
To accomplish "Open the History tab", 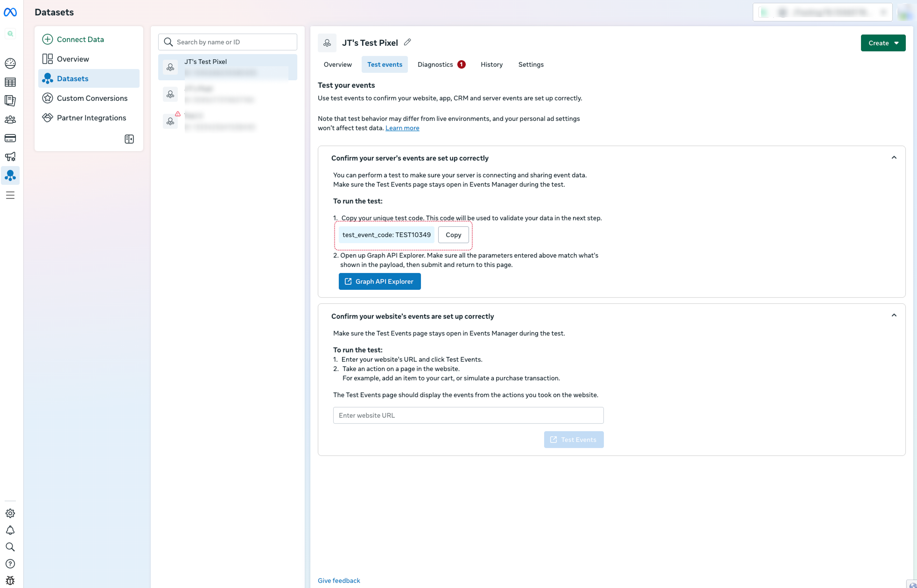I will pos(491,64).
